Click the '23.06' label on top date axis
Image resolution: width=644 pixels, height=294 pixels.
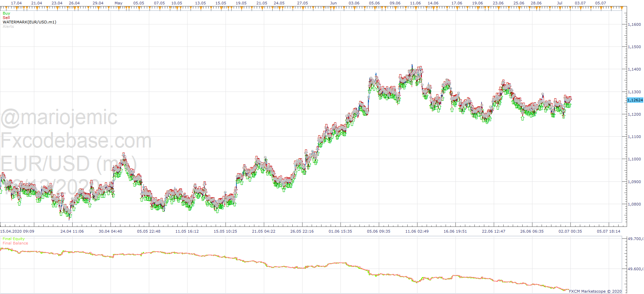(x=498, y=3)
